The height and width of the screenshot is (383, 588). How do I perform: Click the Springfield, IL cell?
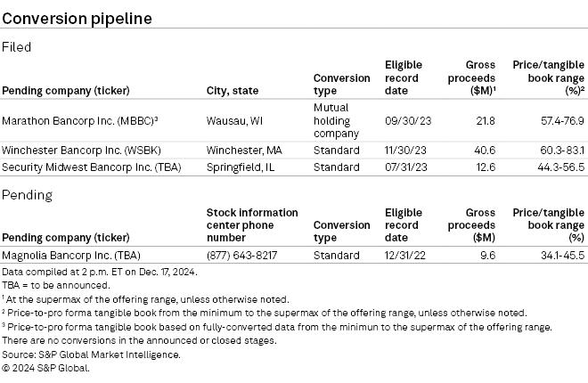[236, 167]
